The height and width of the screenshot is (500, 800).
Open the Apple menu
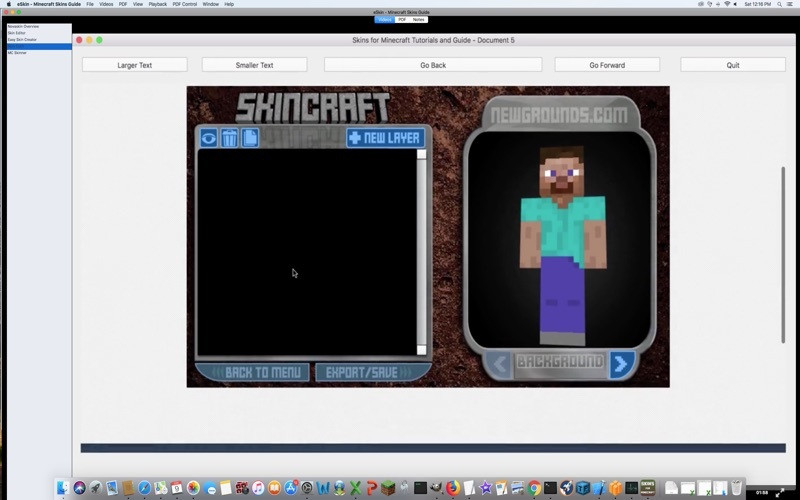pos(9,4)
